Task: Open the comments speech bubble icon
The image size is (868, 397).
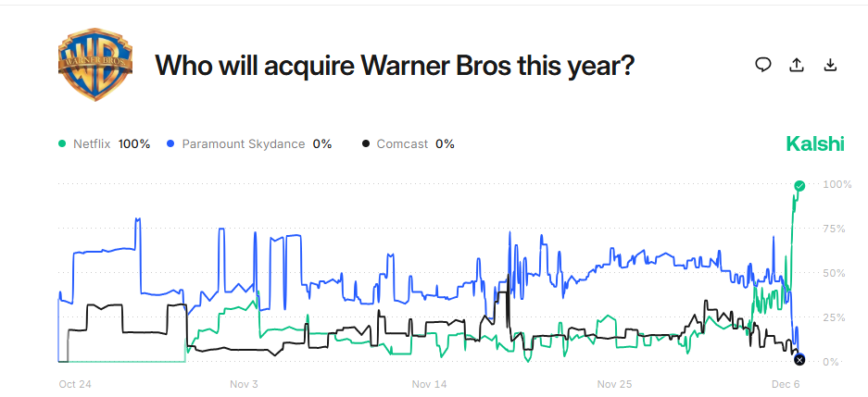Action: [x=763, y=65]
